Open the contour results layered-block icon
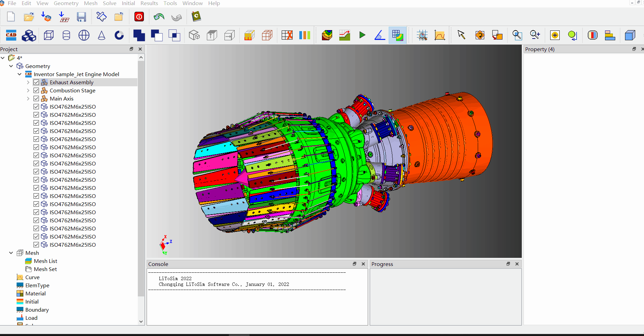This screenshot has height=336, width=644. coord(327,35)
